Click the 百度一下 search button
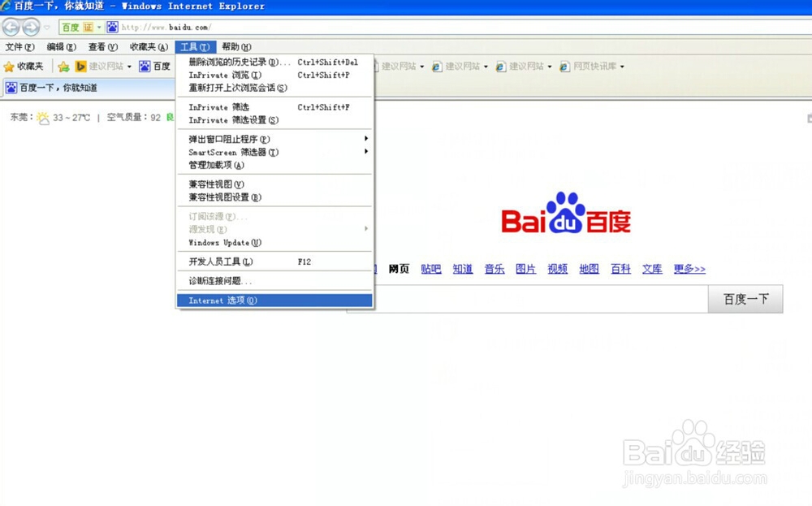Image resolution: width=812 pixels, height=506 pixels. tap(745, 299)
